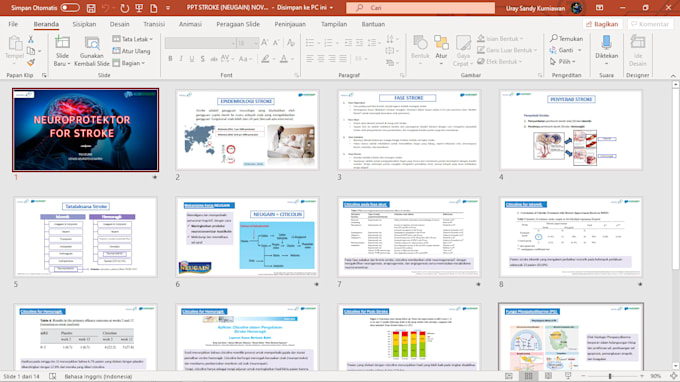Image resolution: width=680 pixels, height=382 pixels.
Task: Toggle text shadow S button
Action: [203, 59]
